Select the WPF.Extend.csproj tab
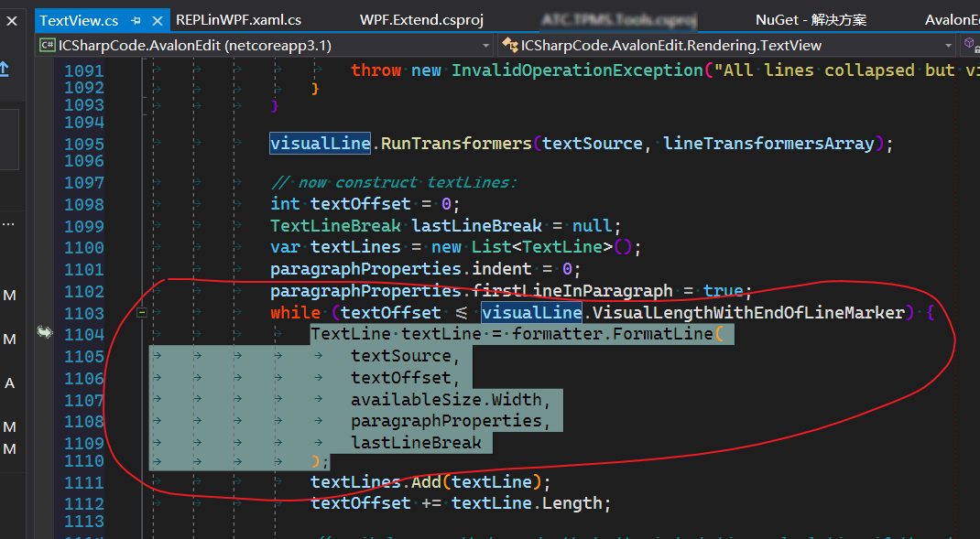The width and height of the screenshot is (980, 539). point(420,19)
